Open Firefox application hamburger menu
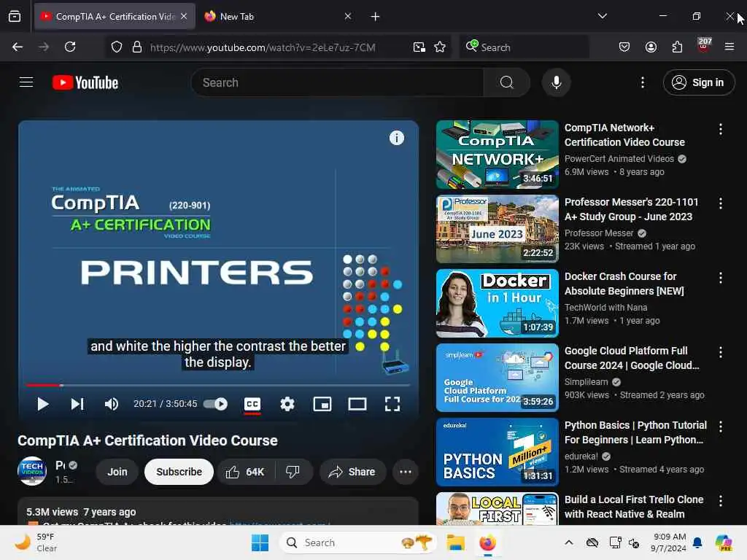The height and width of the screenshot is (560, 747). tap(729, 47)
